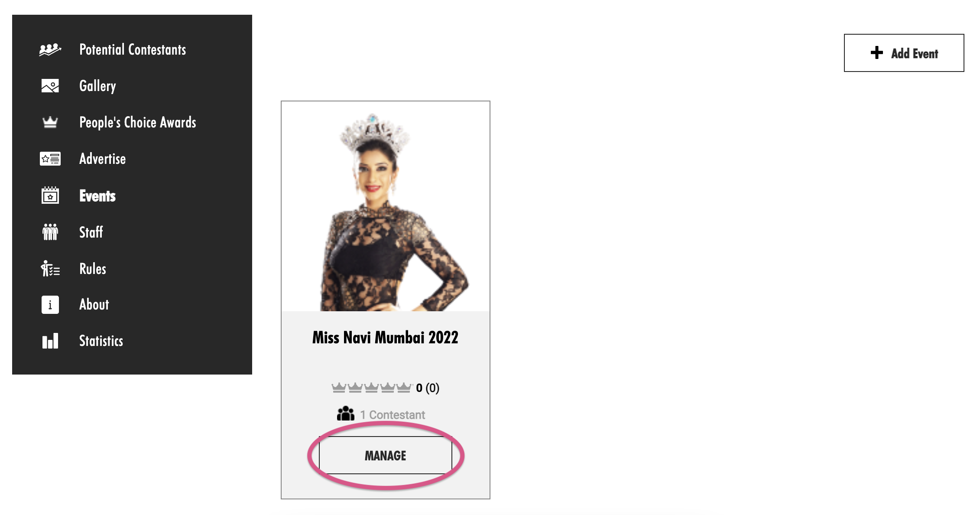The height and width of the screenshot is (515, 980).
Task: Click the Potential Contestants group icon
Action: (50, 50)
